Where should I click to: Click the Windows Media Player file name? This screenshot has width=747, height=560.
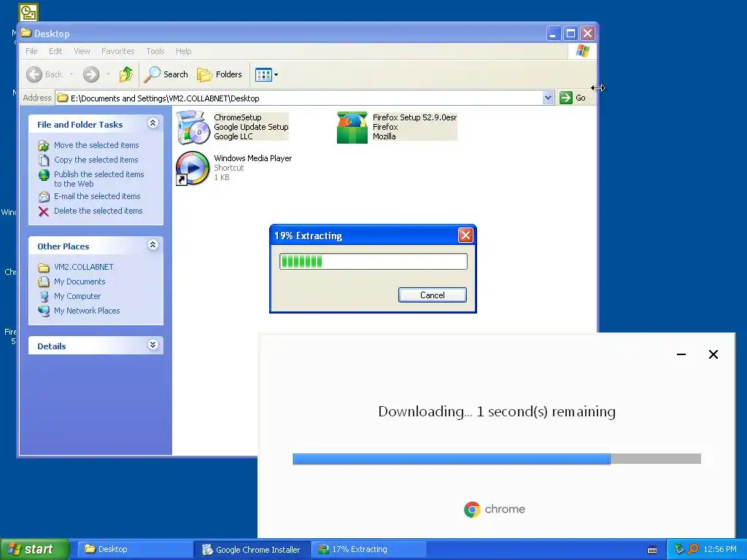point(252,158)
